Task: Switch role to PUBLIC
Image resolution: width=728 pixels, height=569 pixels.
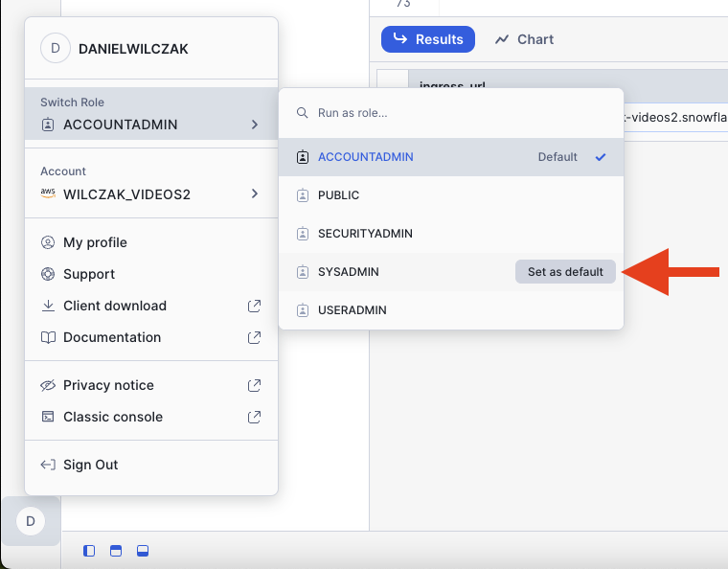Action: pyautogui.click(x=339, y=195)
